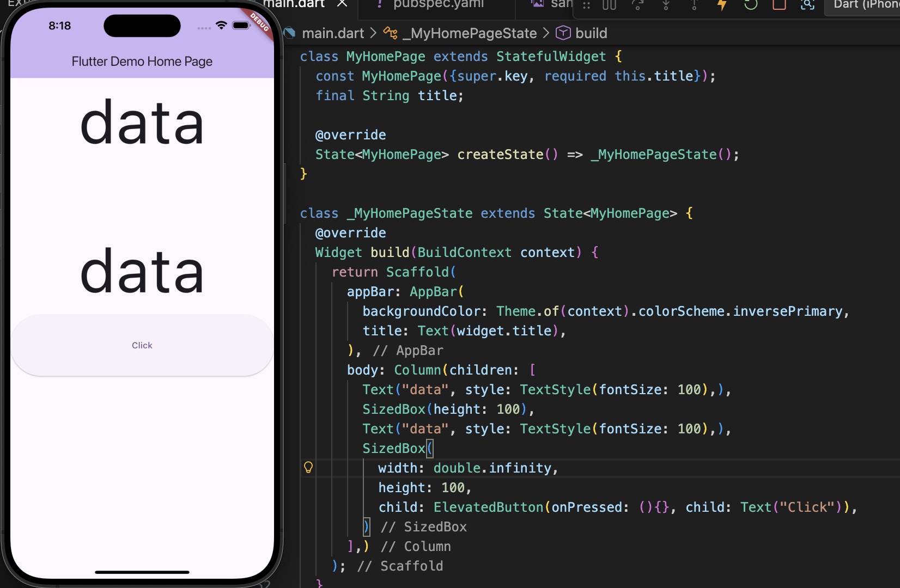Screen dimensions: 900x588
Task: Click 'createState' method name in code
Action: pos(500,154)
